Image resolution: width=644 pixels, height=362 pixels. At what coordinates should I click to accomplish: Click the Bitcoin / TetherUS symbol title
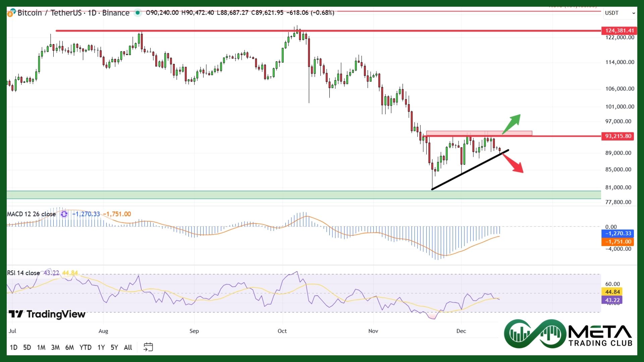click(x=73, y=13)
